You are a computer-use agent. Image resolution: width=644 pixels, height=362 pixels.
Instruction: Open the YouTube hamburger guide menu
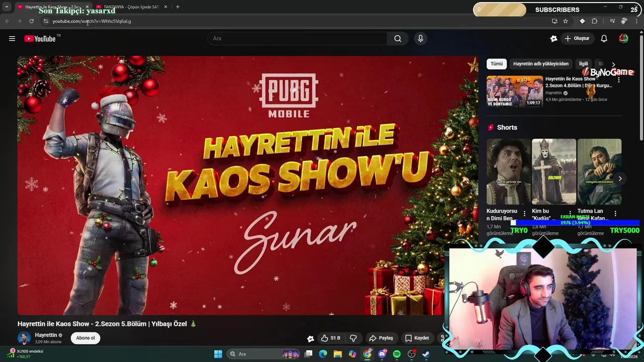coord(12,39)
